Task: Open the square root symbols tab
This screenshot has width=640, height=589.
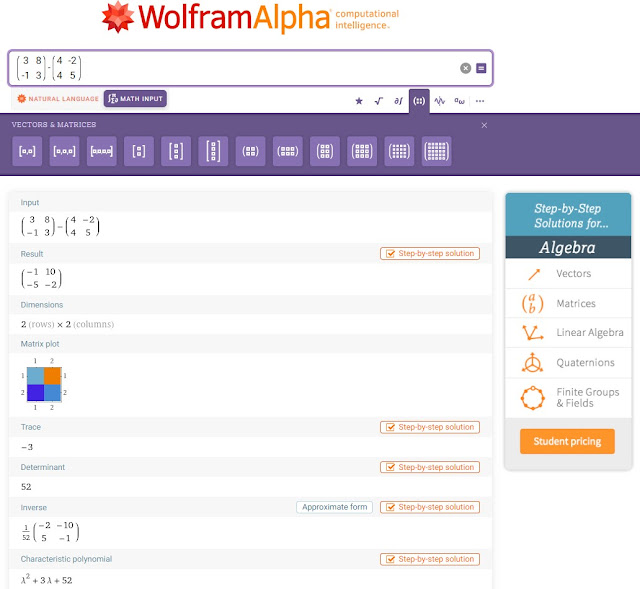Action: pyautogui.click(x=378, y=101)
